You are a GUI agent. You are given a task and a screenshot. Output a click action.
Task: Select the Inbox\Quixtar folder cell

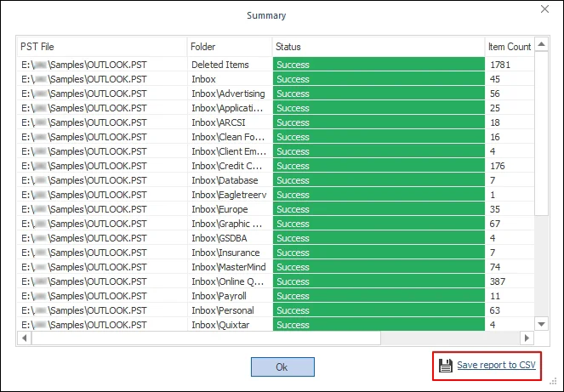230,325
